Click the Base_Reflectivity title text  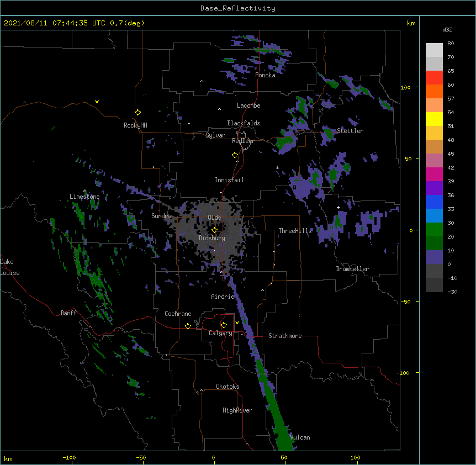click(238, 8)
